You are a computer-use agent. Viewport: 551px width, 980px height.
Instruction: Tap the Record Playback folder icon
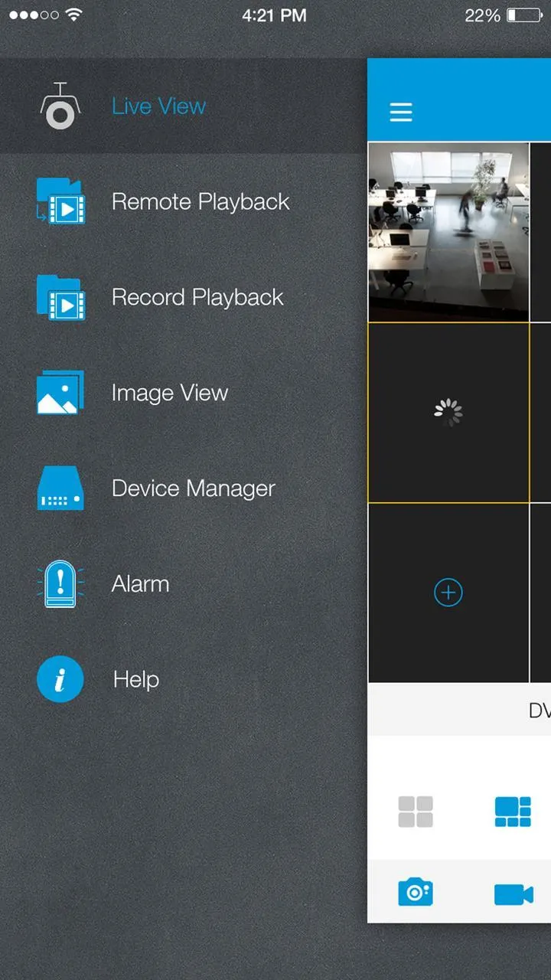point(60,297)
